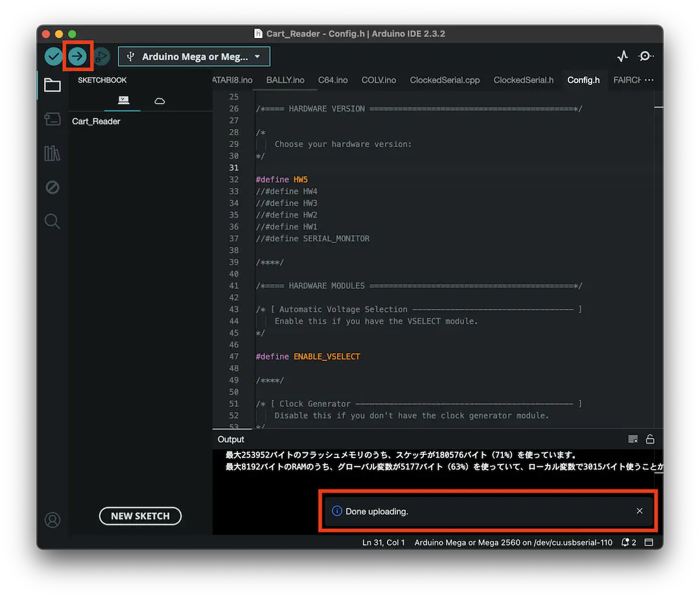Open Library Manager in sidebar
The width and height of the screenshot is (700, 598).
pos(52,153)
